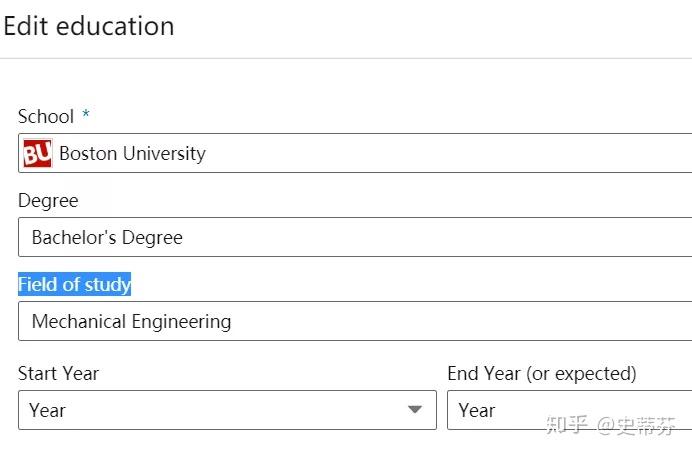
Task: Click the word University in the school field
Action: click(x=164, y=154)
